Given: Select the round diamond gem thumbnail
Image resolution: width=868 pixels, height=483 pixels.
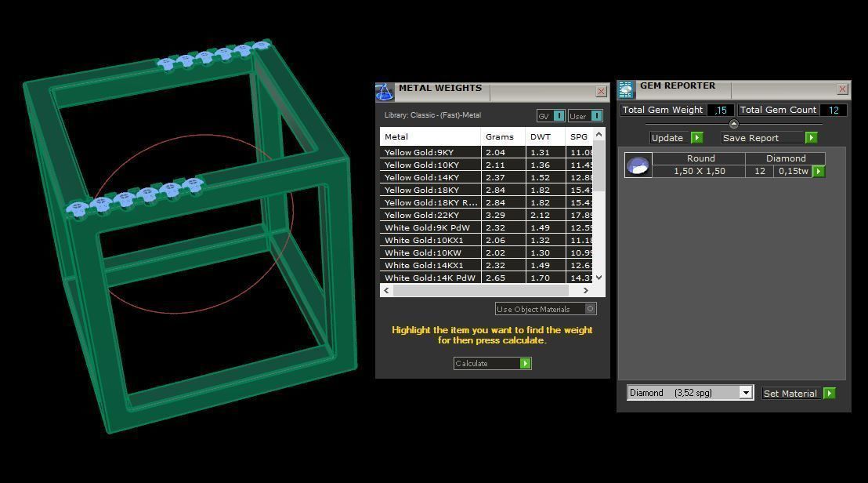Looking at the screenshot, I should coord(638,165).
